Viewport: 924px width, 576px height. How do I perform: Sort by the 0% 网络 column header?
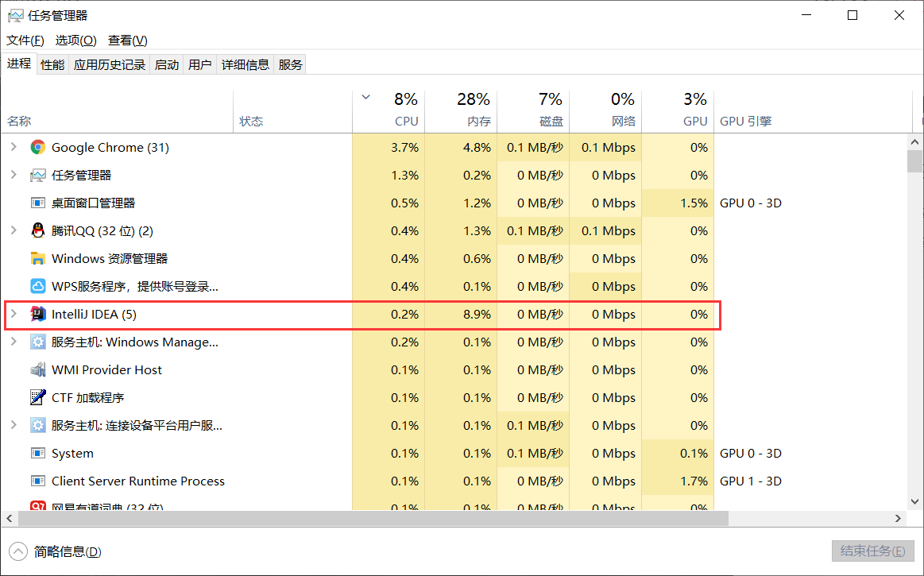(605, 112)
